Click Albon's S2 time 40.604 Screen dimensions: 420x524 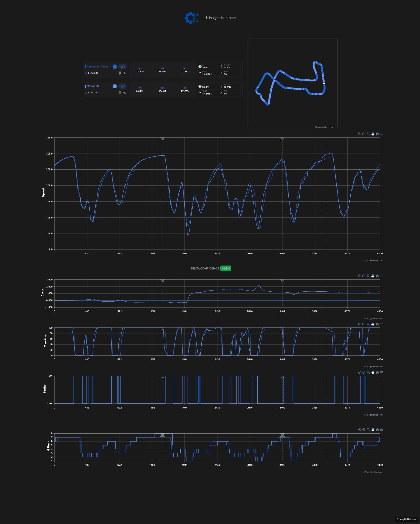click(x=162, y=71)
